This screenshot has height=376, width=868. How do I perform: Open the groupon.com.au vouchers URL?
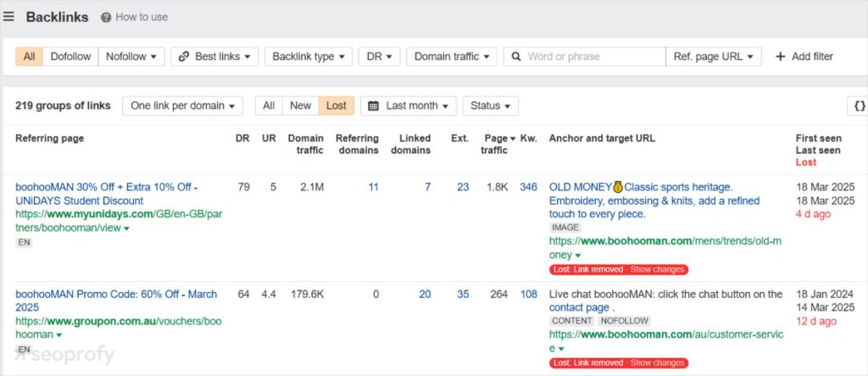[x=119, y=328]
